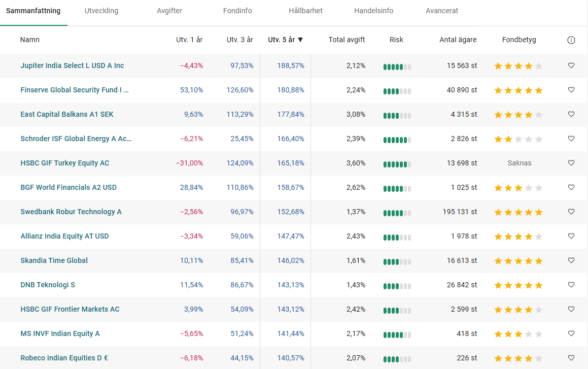Open Allianz India Equity AT USD fund
588x369 pixels.
[64, 236]
